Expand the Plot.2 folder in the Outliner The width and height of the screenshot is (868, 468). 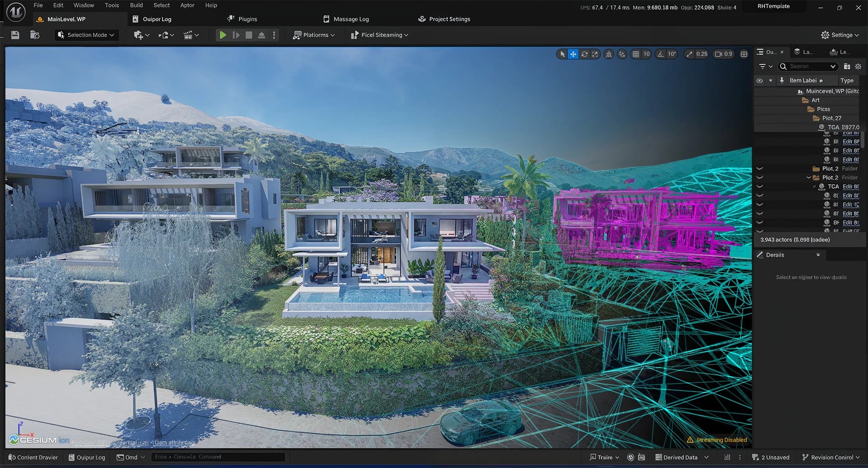click(x=809, y=177)
